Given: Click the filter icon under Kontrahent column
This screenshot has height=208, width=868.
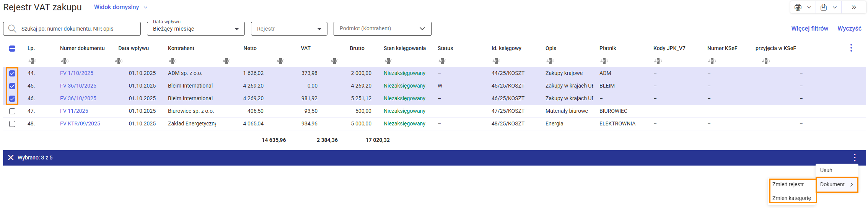Looking at the screenshot, I should click(x=173, y=61).
